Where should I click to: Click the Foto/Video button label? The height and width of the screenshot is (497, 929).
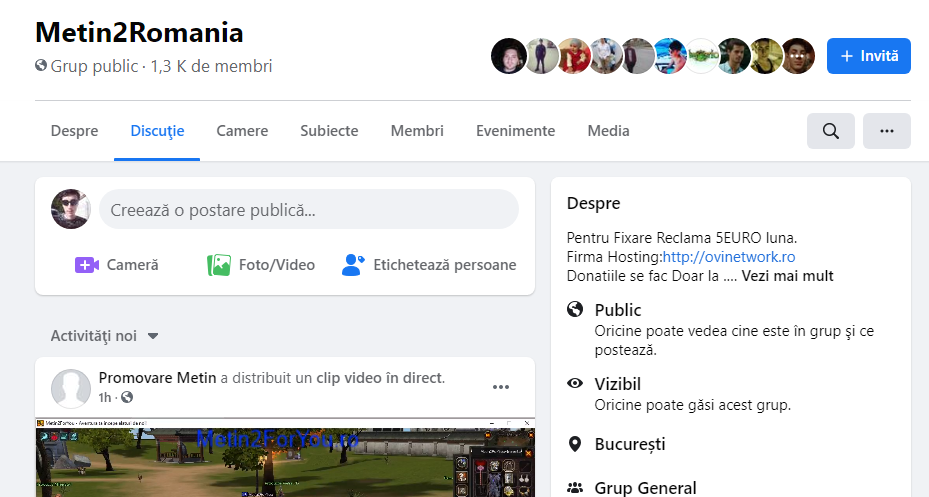tap(277, 265)
